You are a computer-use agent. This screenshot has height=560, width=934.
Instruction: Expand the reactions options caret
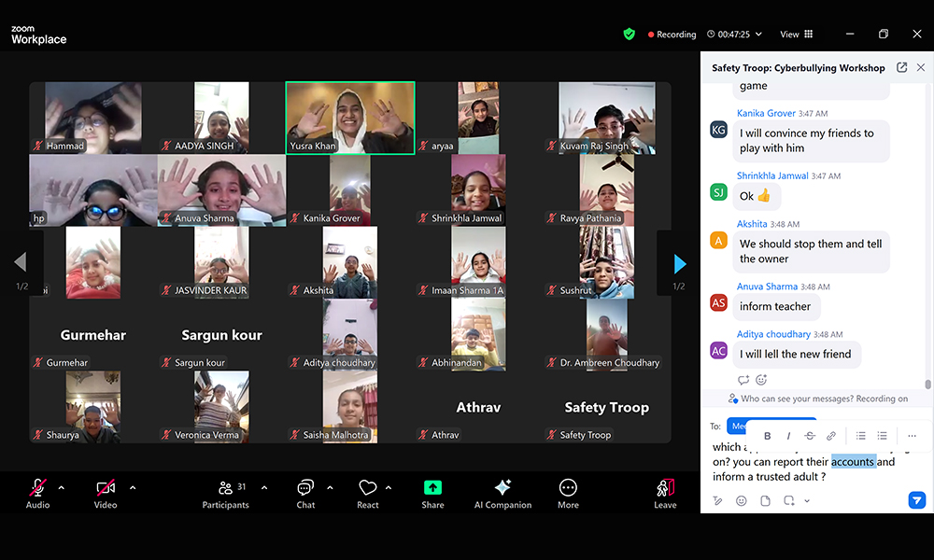(389, 488)
